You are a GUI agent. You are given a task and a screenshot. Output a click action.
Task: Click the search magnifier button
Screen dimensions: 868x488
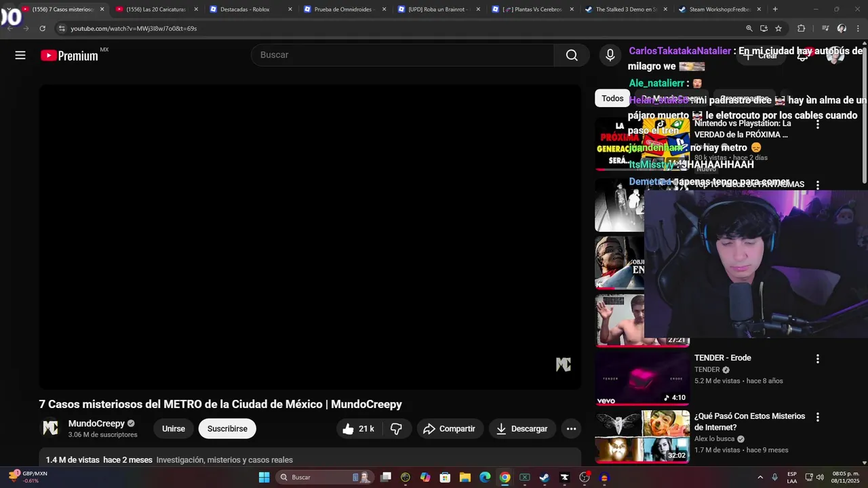(x=572, y=55)
